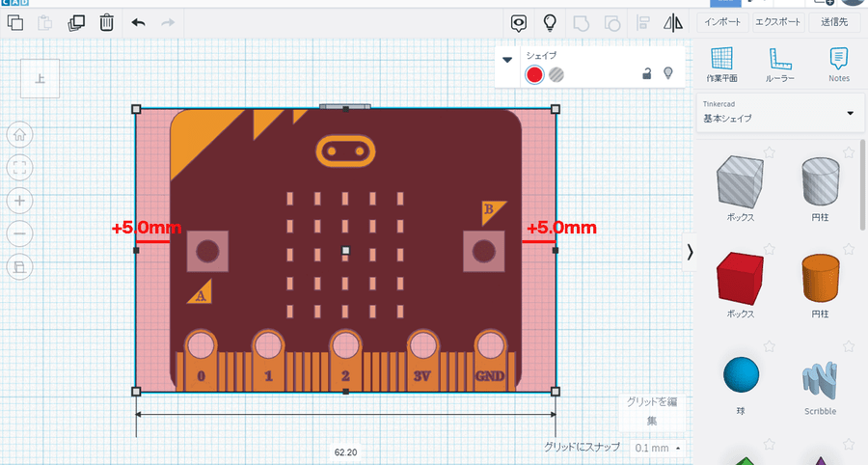
Task: Switch to orthographic/perspective view icon
Action: tap(20, 267)
